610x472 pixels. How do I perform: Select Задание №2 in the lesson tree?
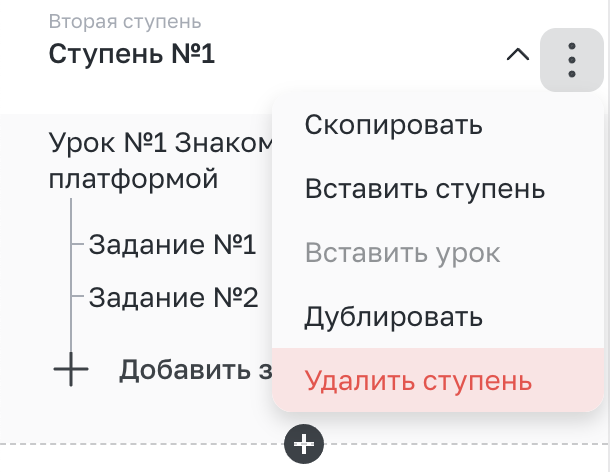[173, 298]
